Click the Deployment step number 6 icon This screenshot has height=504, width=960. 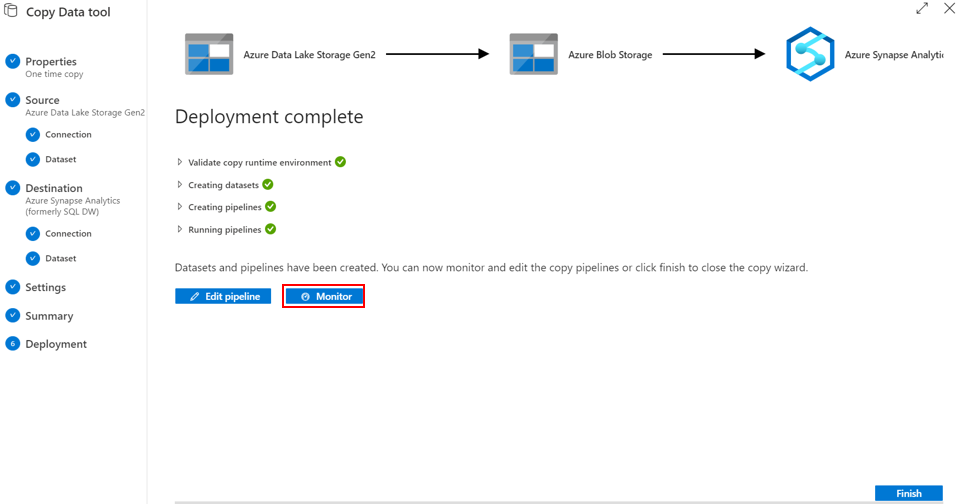pyautogui.click(x=12, y=344)
